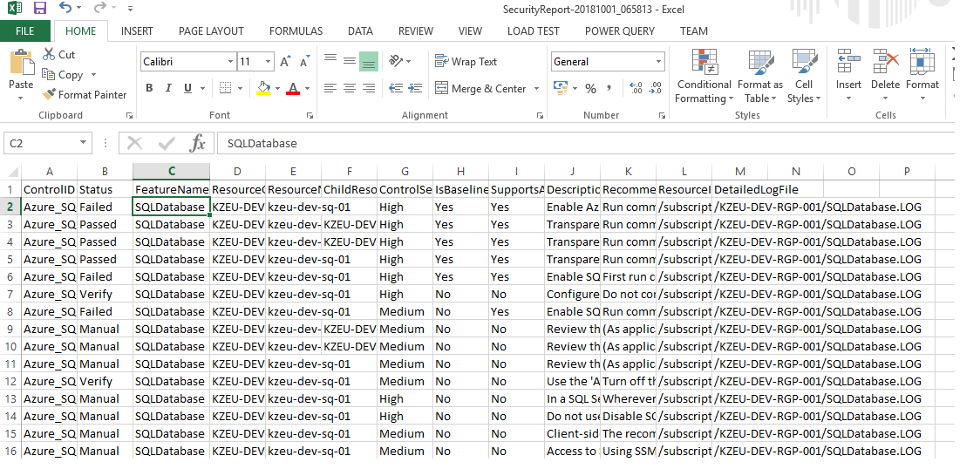The height and width of the screenshot is (469, 980).
Task: Open Conditional Formatting menu
Action: 704,76
